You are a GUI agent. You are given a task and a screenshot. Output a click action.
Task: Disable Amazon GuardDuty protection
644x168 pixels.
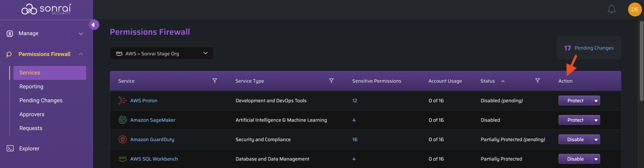coord(575,140)
